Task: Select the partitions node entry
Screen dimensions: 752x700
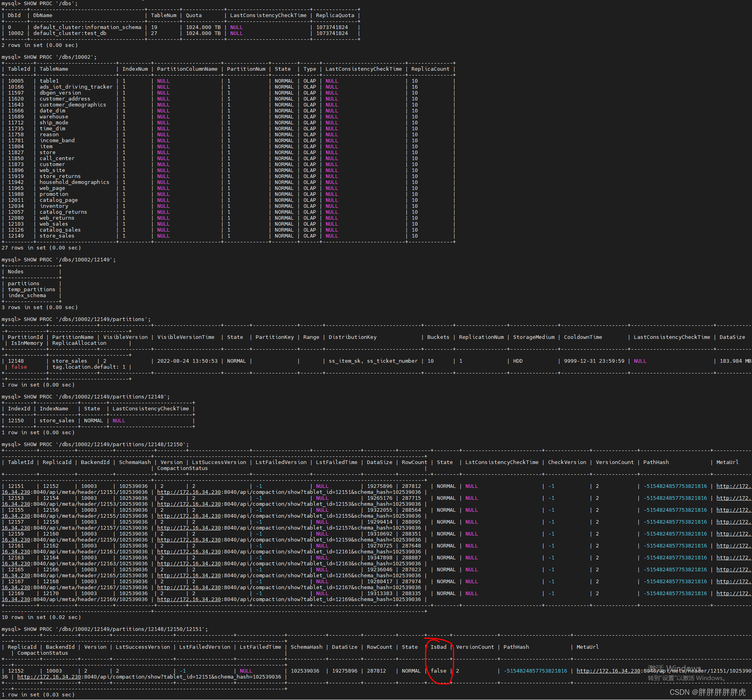Action: tap(23, 283)
